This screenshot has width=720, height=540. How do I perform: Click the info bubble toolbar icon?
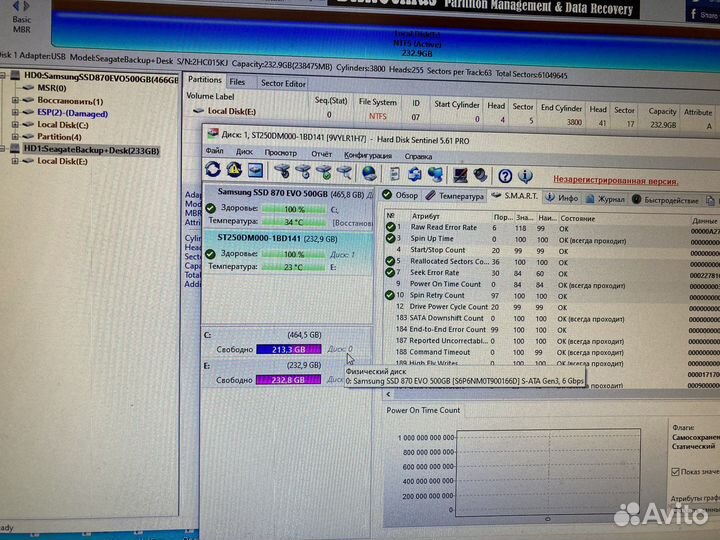pyautogui.click(x=525, y=176)
